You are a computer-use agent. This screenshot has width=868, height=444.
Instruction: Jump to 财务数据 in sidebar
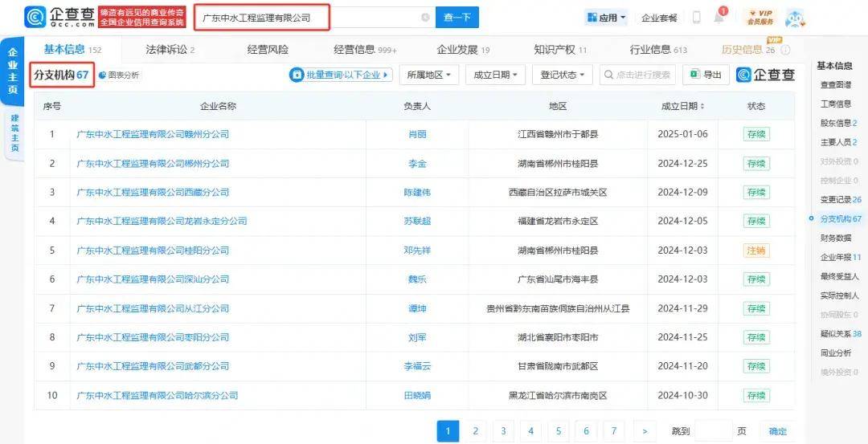(835, 238)
